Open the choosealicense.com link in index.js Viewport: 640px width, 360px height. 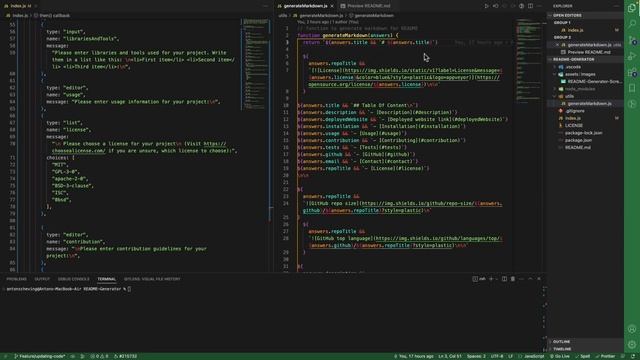(x=78, y=151)
